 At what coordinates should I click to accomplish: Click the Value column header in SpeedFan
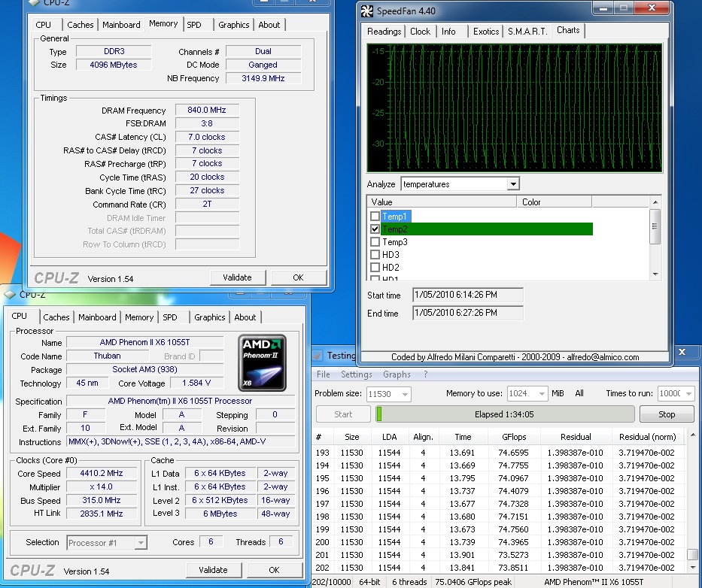tap(442, 202)
